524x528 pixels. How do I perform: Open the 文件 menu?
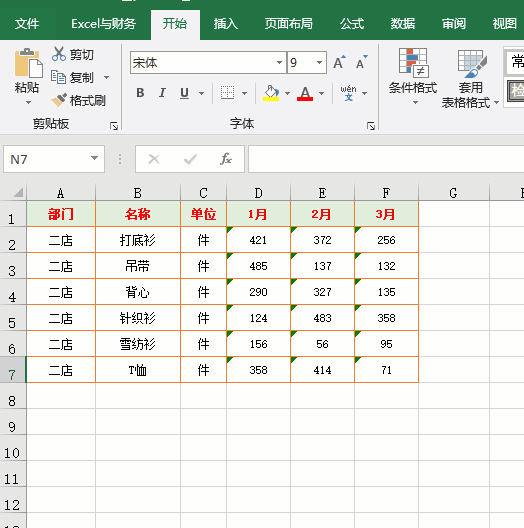click(x=27, y=24)
